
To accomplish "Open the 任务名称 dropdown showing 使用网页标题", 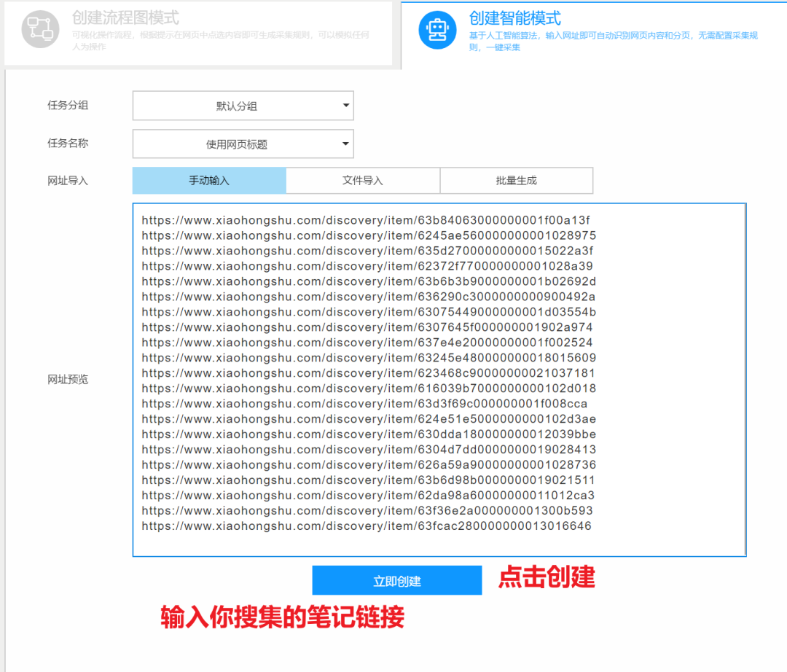I will [x=243, y=144].
